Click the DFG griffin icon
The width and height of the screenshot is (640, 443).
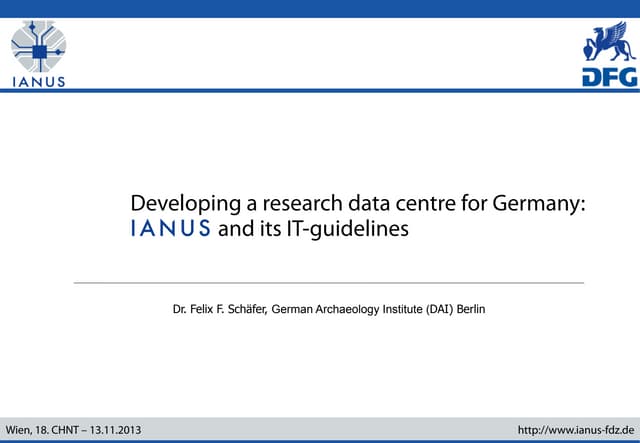click(609, 43)
